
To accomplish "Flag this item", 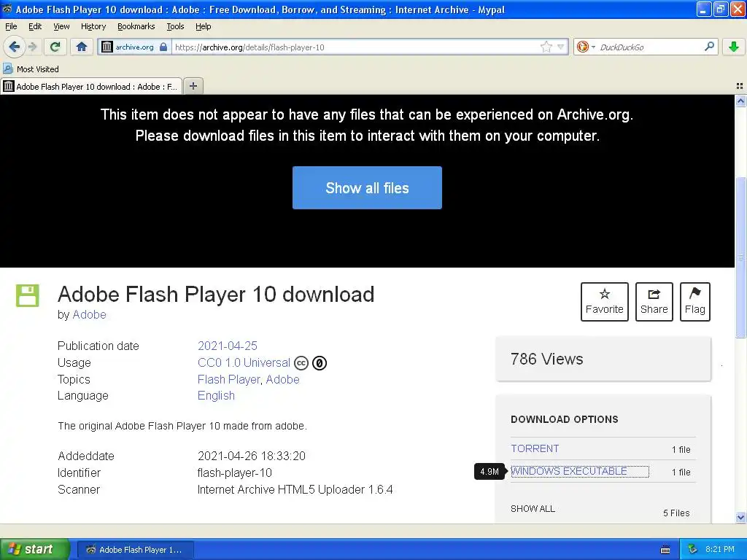I will pyautogui.click(x=695, y=302).
